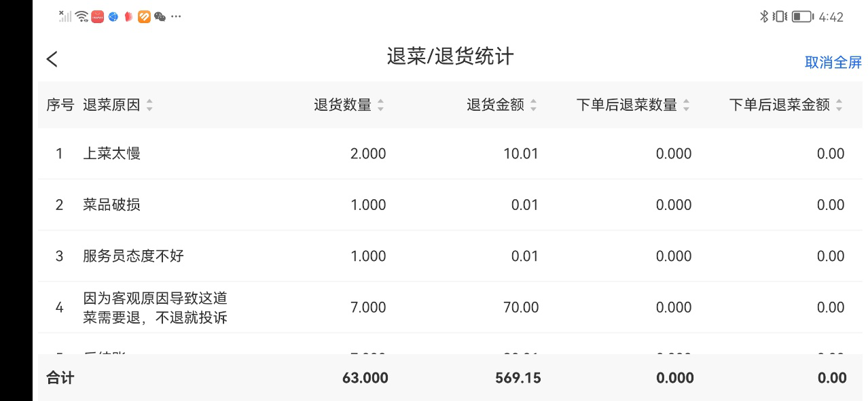Tap the 合计 total row label
Image resolution: width=868 pixels, height=401 pixels.
(x=60, y=378)
